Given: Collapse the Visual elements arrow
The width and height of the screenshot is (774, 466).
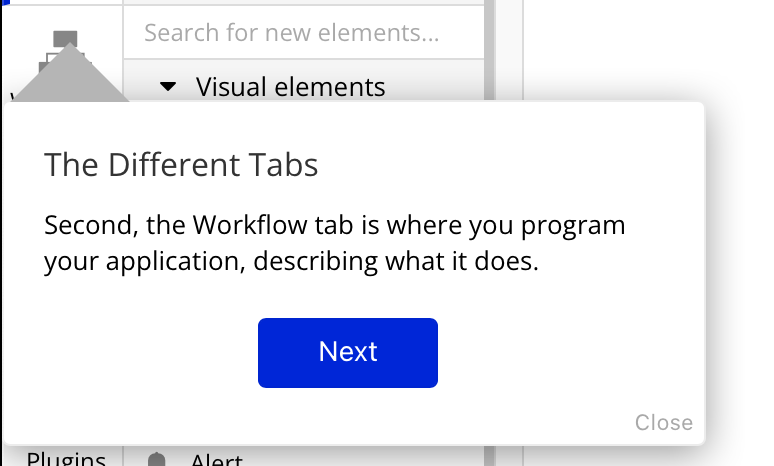Looking at the screenshot, I should [x=168, y=87].
